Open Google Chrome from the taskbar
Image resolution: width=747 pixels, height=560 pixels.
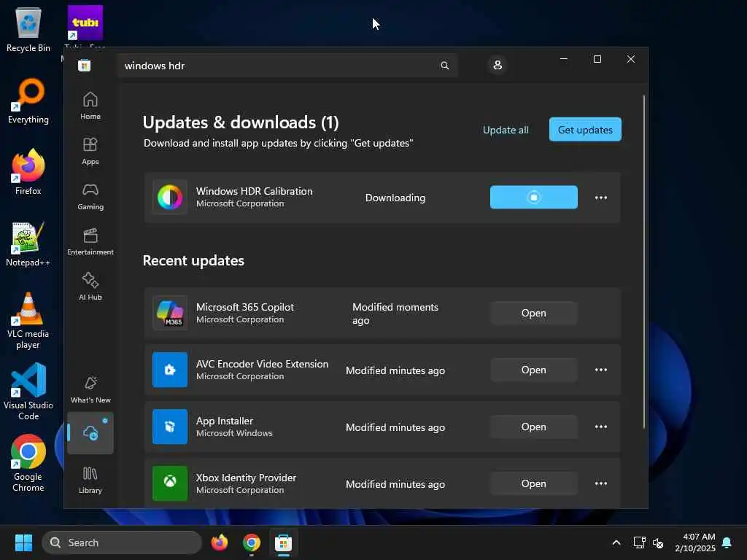coord(251,542)
